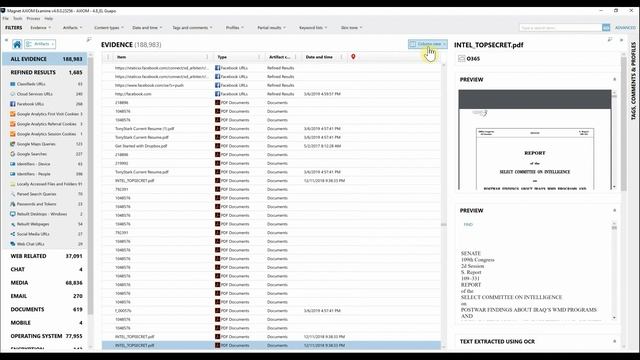Viewport: 640px width, 360px height.
Task: Click Locally Accessed Files and Folders icon
Action: (x=13, y=184)
